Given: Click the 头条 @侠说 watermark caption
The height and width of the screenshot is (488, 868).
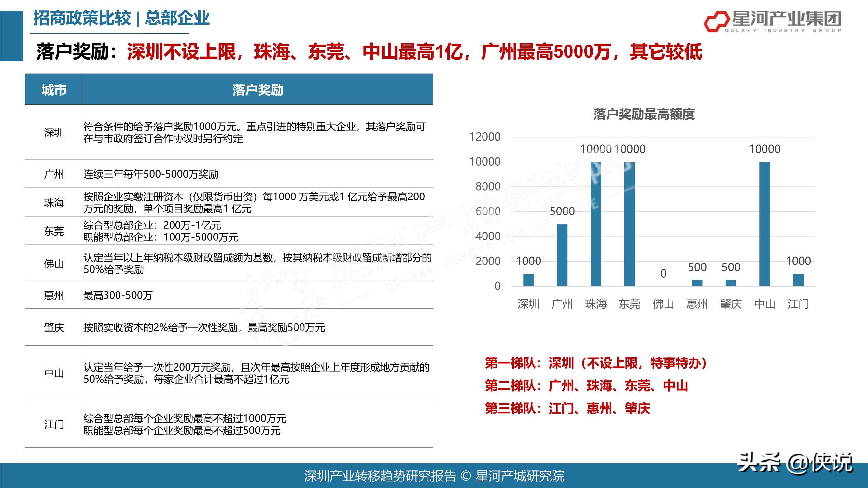Looking at the screenshot, I should (795, 463).
